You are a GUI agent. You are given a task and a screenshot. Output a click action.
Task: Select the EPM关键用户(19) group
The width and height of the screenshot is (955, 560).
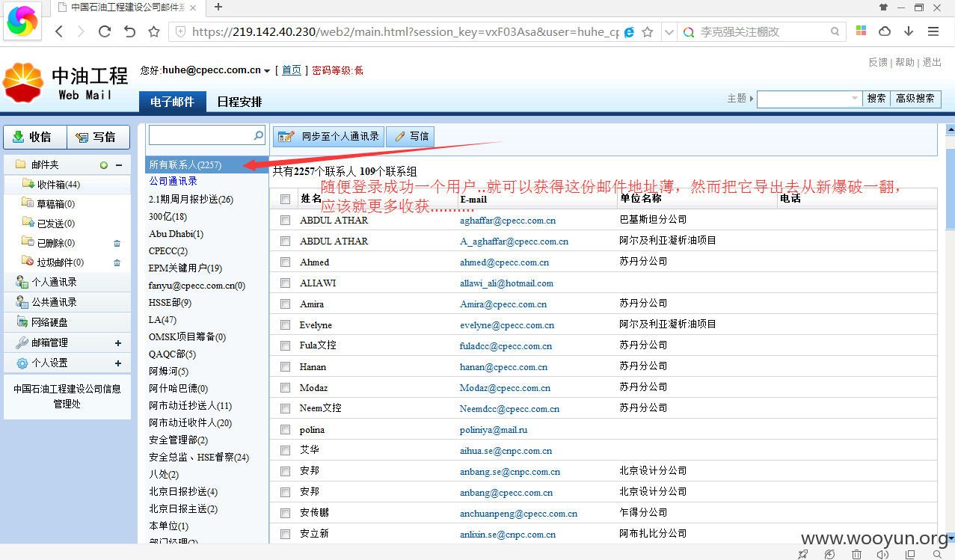185,268
